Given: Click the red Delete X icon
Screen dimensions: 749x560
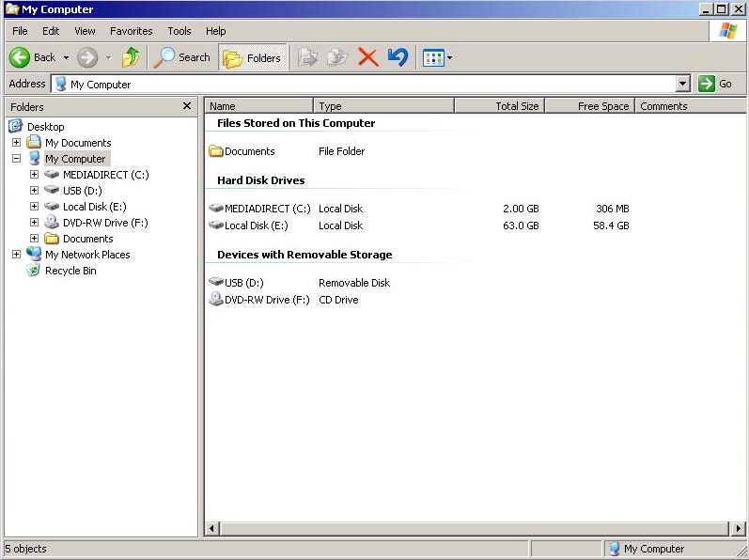Looking at the screenshot, I should [x=367, y=57].
